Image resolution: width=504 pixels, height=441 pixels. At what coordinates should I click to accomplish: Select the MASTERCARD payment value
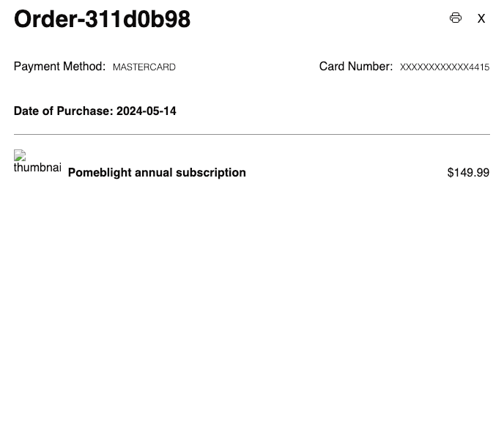click(144, 67)
